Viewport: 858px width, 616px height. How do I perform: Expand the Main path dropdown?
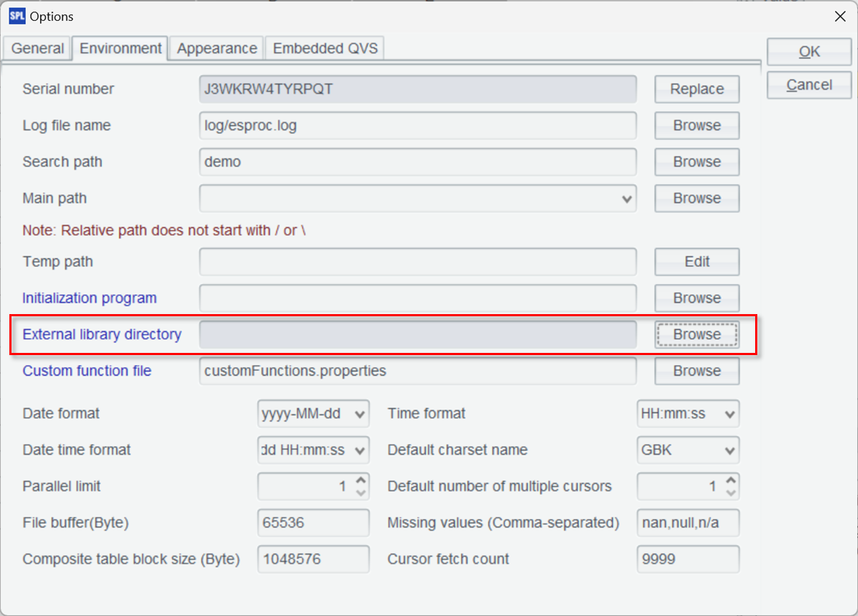coord(626,198)
